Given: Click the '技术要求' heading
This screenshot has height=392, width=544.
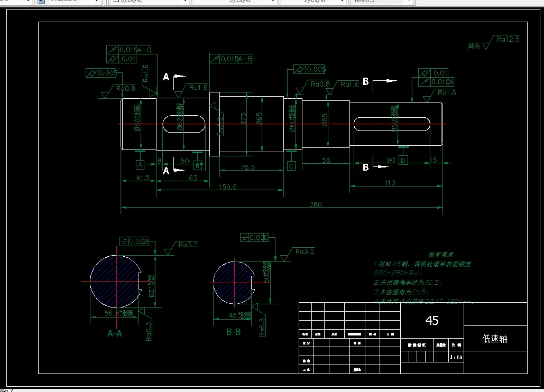Looking at the screenshot, I should click(440, 255).
